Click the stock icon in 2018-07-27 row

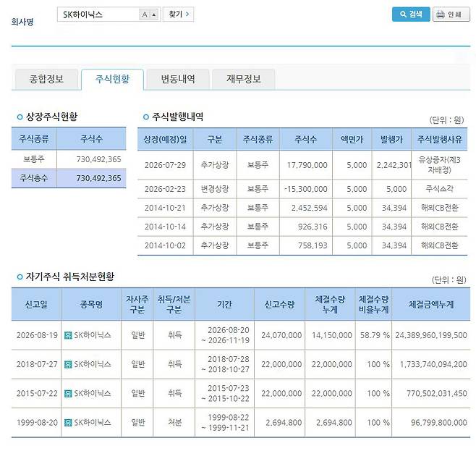click(x=68, y=364)
